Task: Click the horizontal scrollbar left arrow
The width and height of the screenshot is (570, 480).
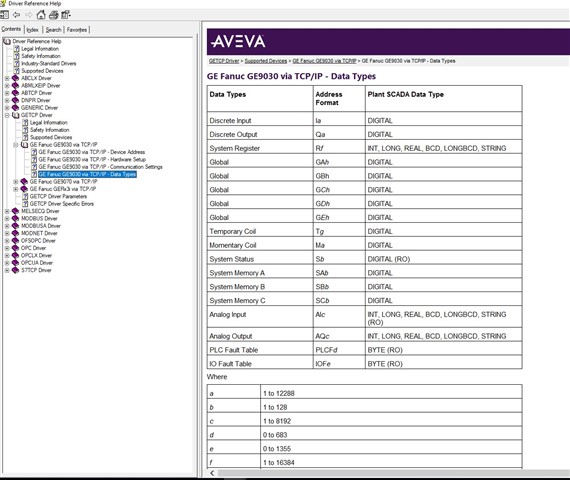Action: click(212, 473)
